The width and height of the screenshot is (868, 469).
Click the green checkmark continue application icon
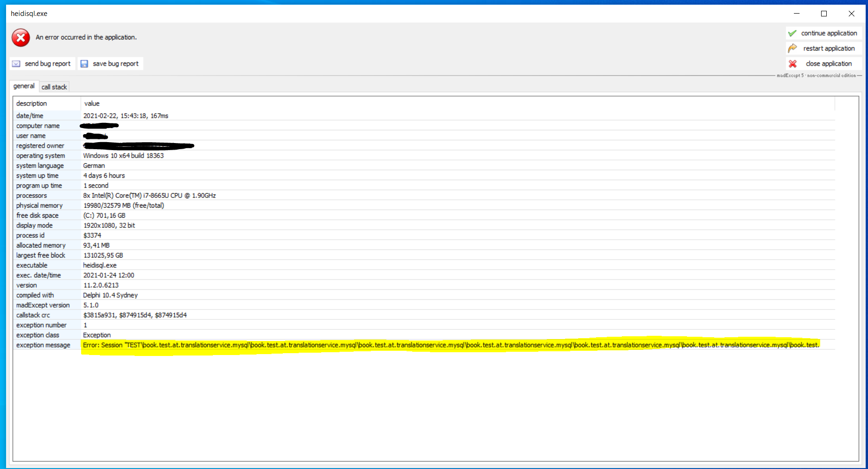point(793,33)
